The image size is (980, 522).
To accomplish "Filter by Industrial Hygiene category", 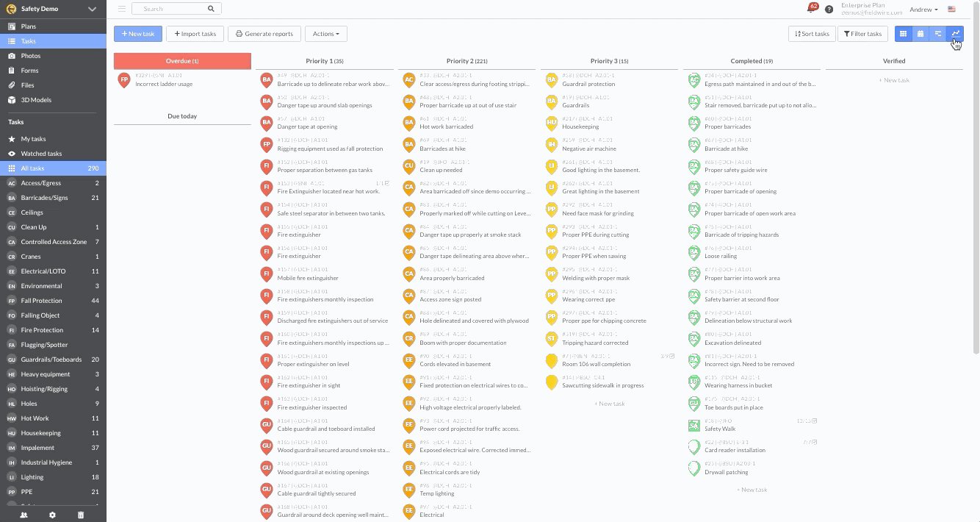I will pyautogui.click(x=53, y=462).
